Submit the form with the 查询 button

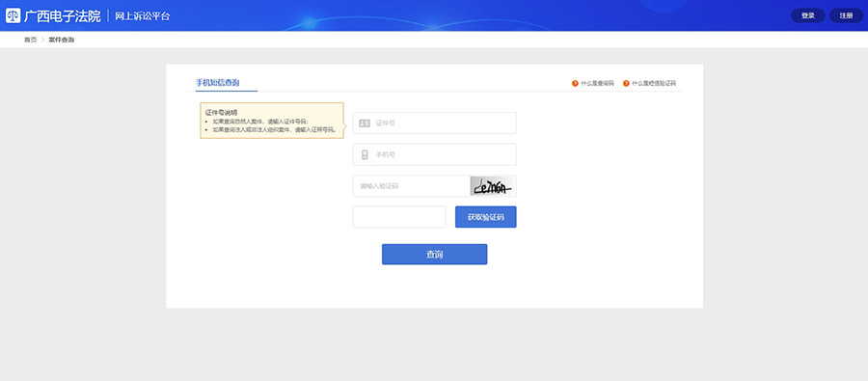[435, 255]
